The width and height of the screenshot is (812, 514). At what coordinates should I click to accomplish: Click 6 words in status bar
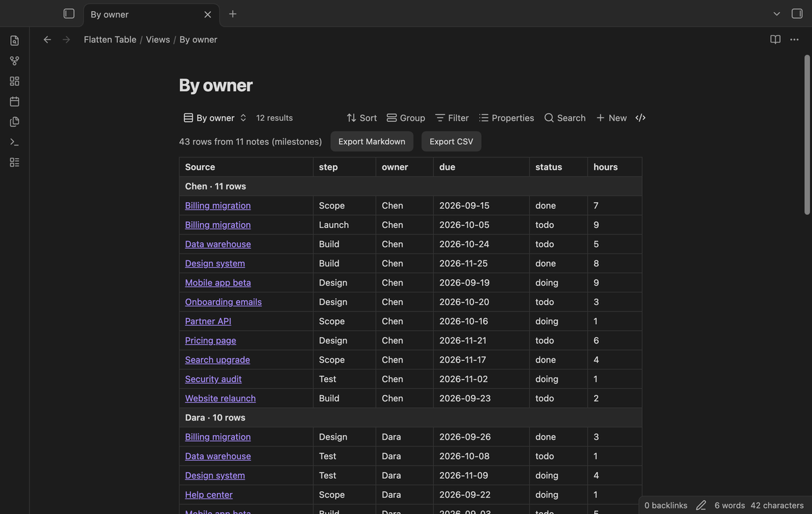pos(729,505)
